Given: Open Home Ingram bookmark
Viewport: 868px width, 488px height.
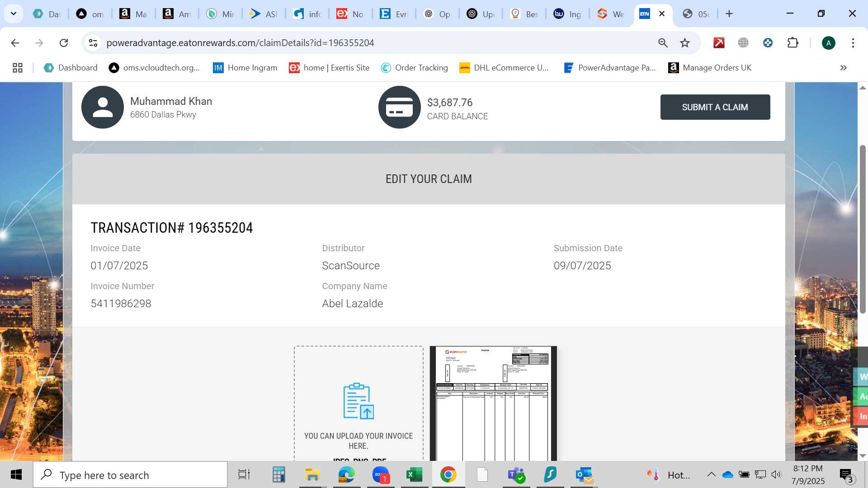Looking at the screenshot, I should coord(245,68).
